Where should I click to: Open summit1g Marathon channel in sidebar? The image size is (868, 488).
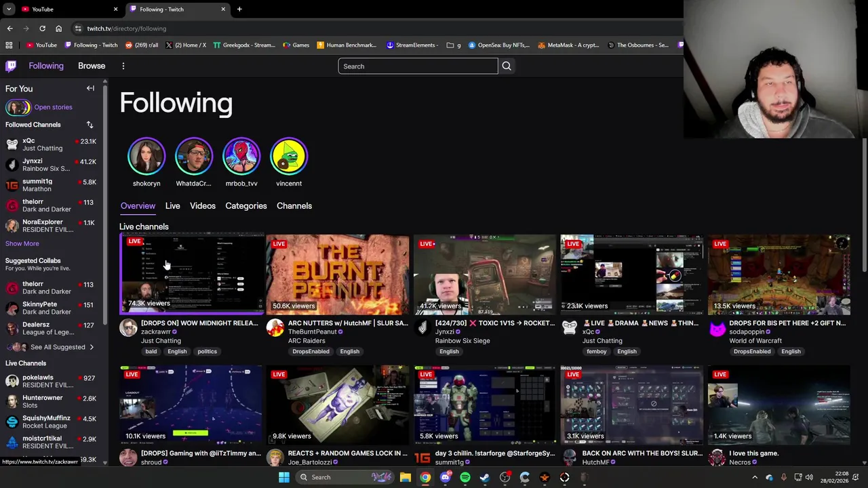coord(51,185)
